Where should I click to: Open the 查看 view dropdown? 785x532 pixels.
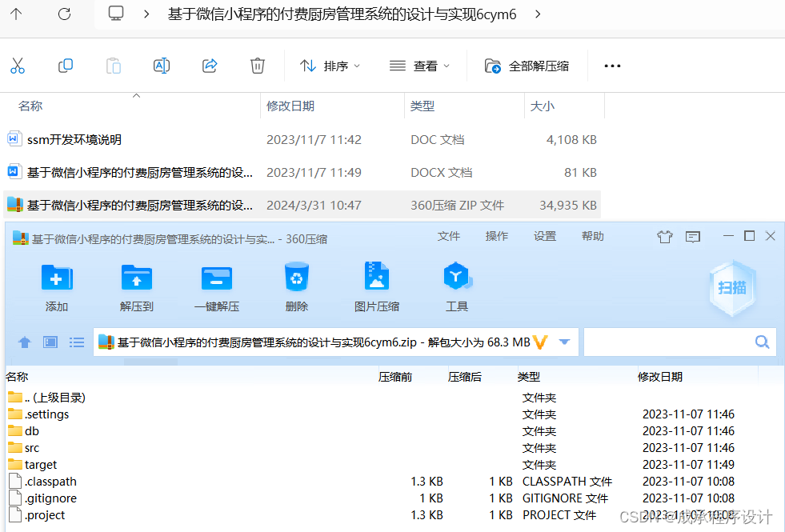click(x=421, y=66)
